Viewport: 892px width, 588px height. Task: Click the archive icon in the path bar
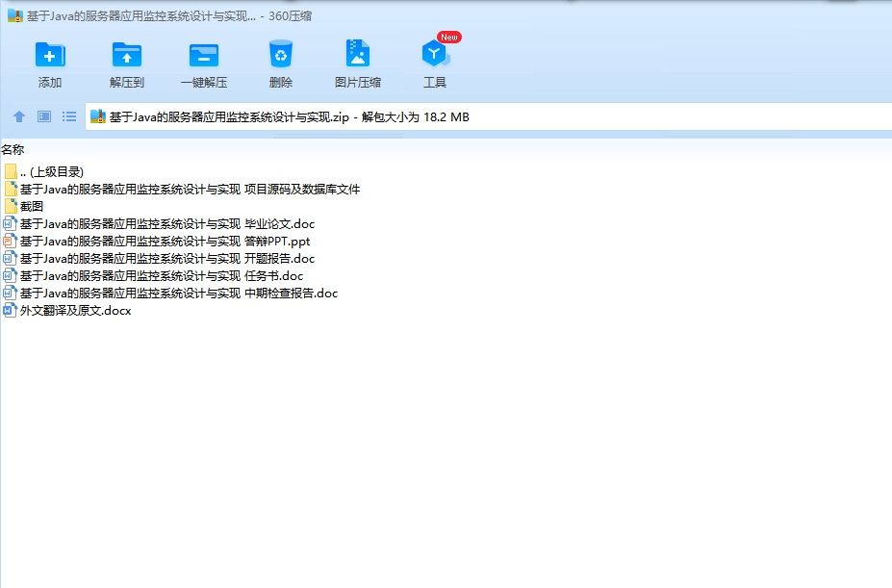tap(98, 116)
